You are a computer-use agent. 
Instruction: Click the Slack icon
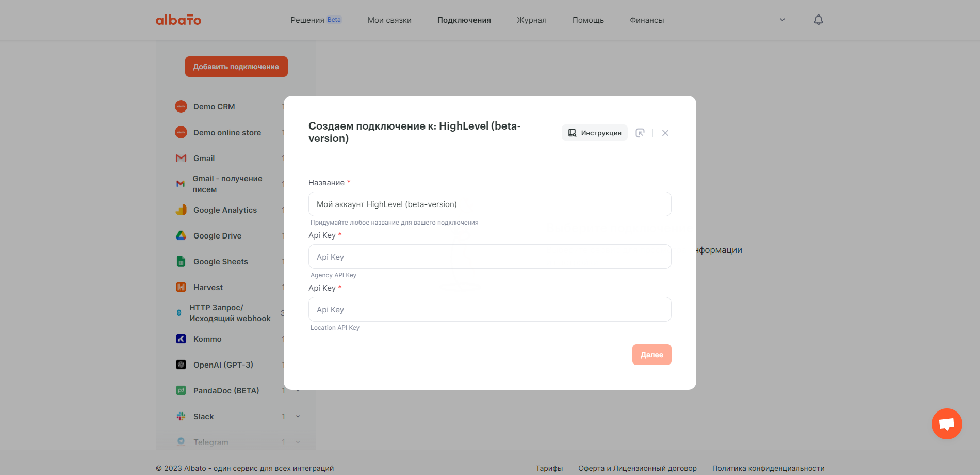click(x=181, y=416)
